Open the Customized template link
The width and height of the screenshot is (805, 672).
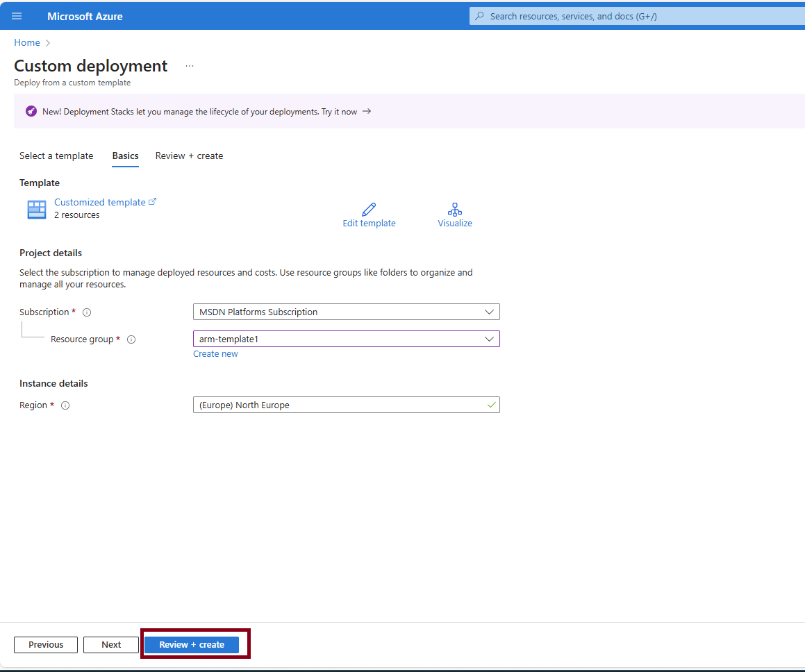[x=99, y=202]
